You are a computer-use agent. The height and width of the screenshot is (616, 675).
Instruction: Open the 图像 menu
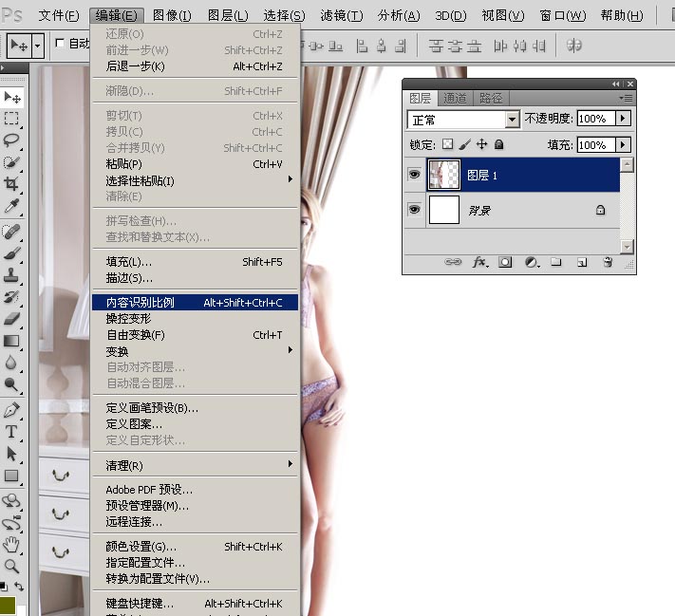point(172,16)
